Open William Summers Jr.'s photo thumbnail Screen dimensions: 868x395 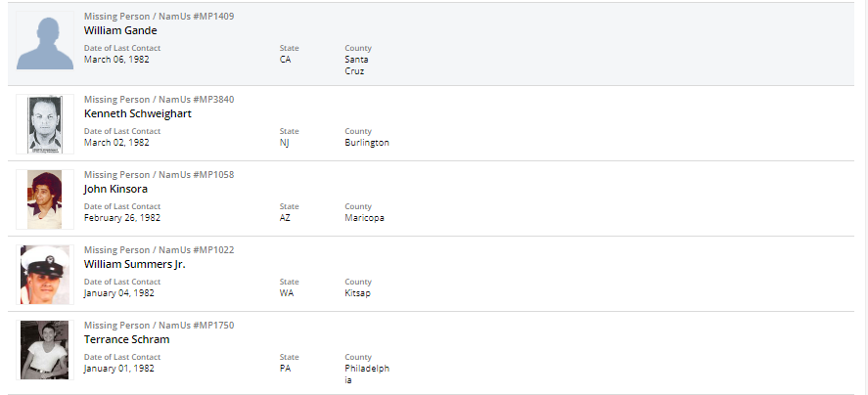point(45,275)
